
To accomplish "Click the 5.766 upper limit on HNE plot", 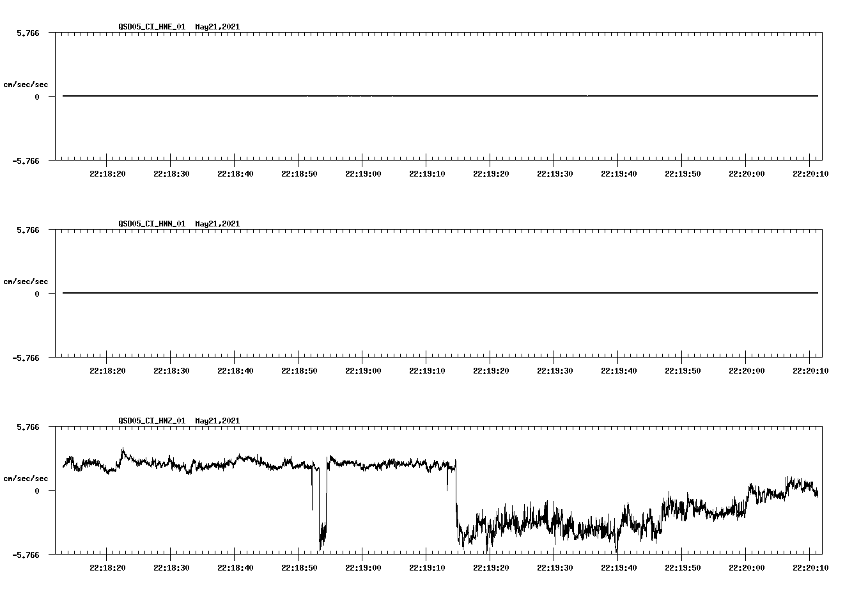I will pos(28,33).
